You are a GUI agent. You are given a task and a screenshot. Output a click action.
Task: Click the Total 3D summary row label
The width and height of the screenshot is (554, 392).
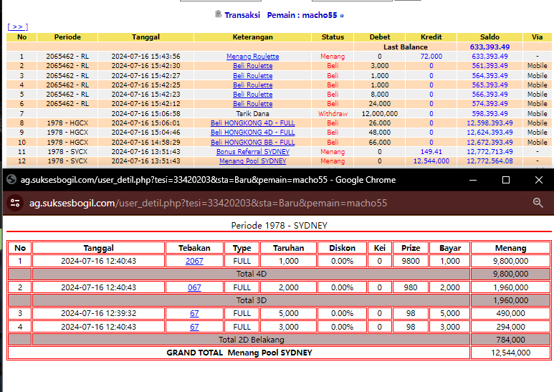click(252, 300)
